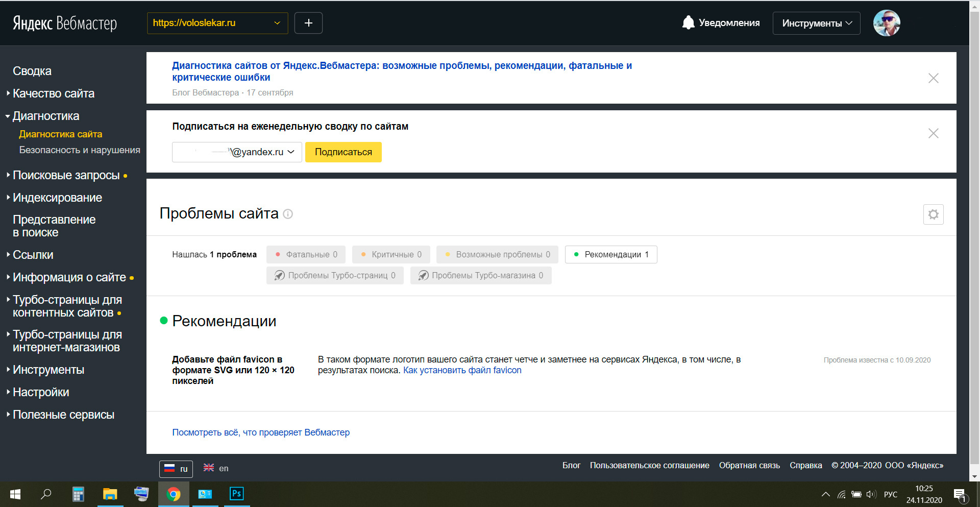Open Windows Start menu
980x507 pixels.
click(x=15, y=494)
